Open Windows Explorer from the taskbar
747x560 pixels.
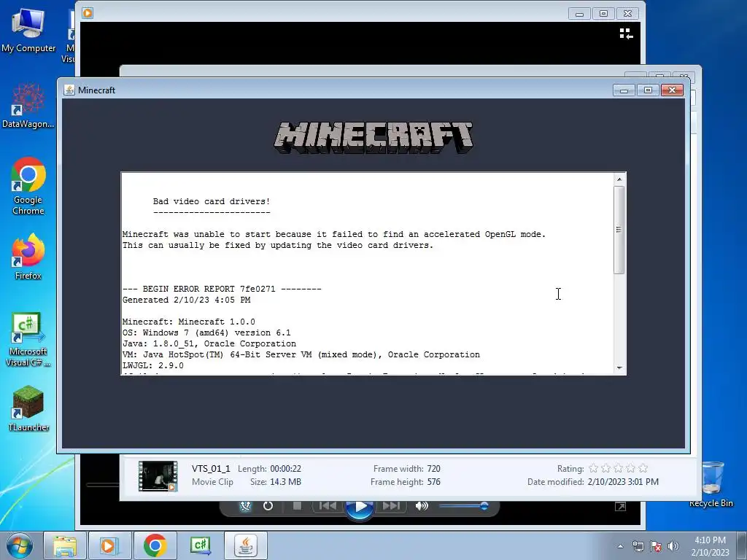click(x=65, y=545)
